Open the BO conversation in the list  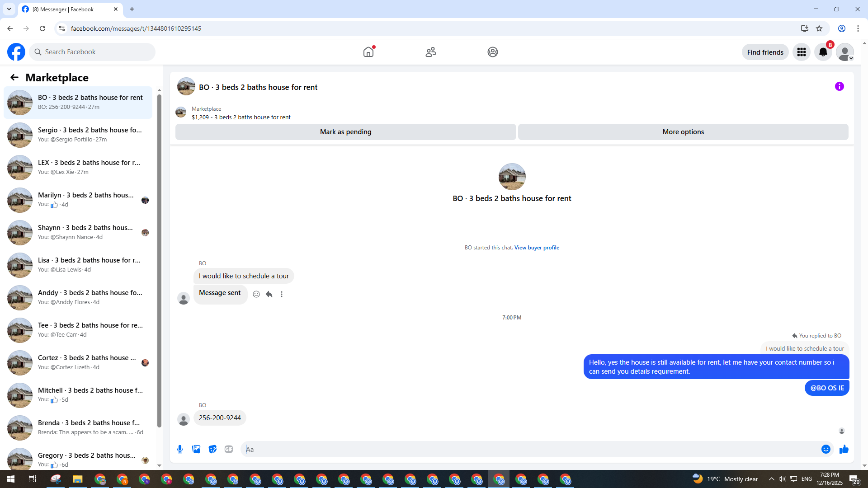78,103
